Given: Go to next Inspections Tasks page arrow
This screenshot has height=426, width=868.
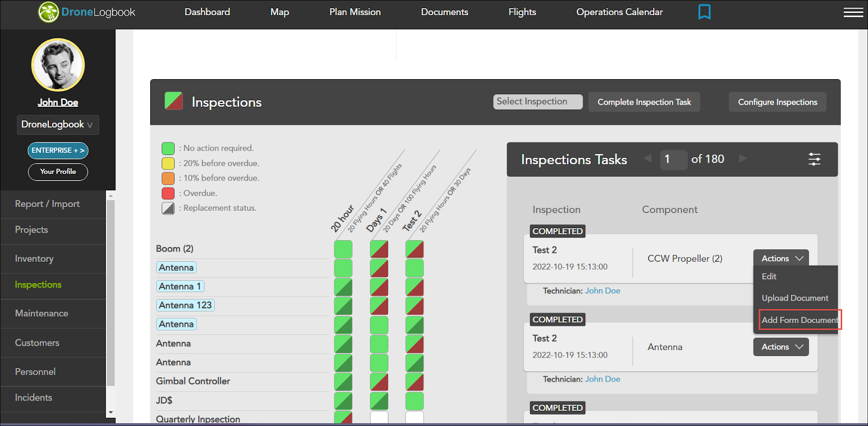Looking at the screenshot, I should click(743, 158).
